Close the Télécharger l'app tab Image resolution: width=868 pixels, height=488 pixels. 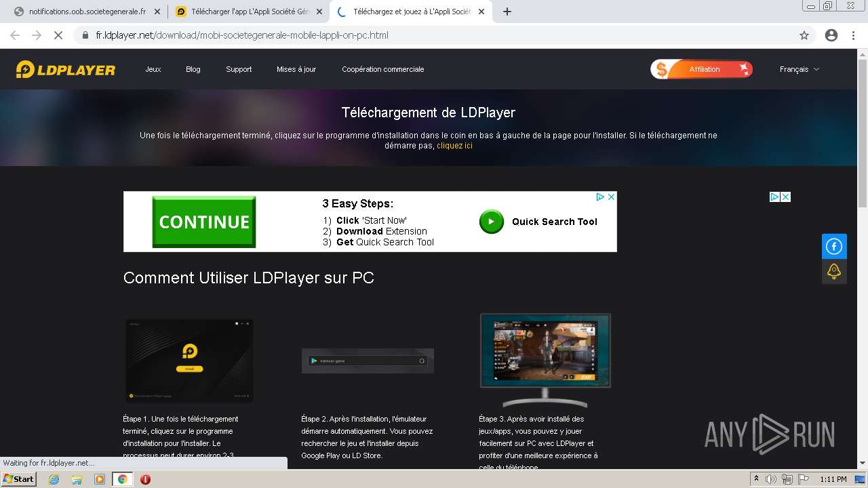point(319,12)
